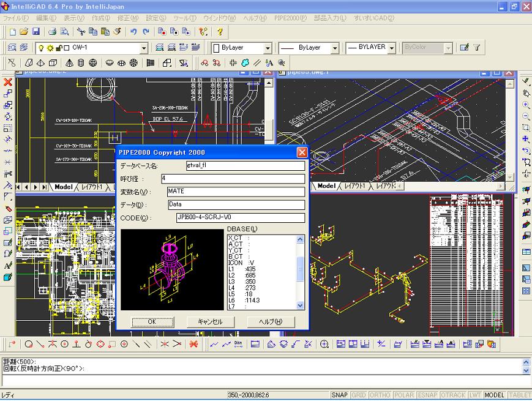Click the Print icon in the toolbar
Image resolution: width=532 pixels, height=401 pixels.
click(x=52, y=32)
